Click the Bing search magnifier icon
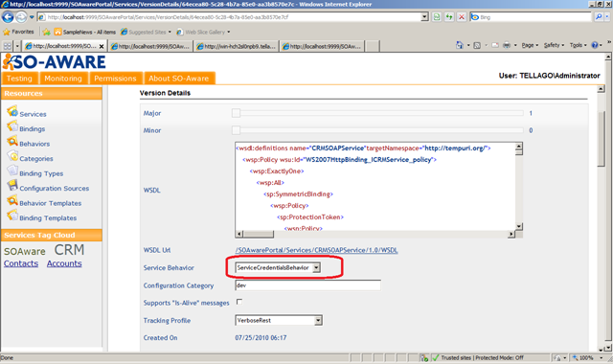 point(598,17)
